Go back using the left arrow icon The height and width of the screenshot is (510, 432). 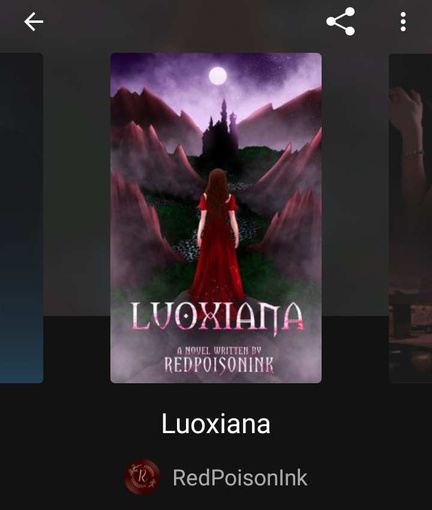click(x=33, y=22)
